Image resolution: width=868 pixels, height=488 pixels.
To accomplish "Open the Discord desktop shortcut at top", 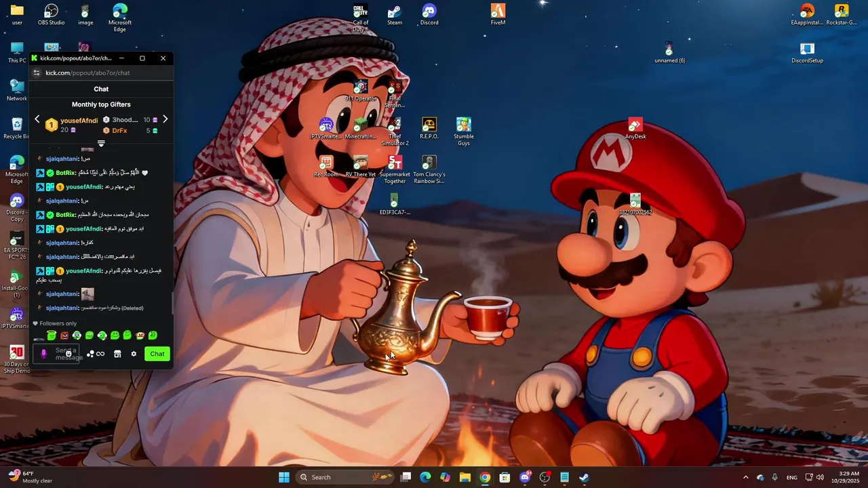I will 429,14.
